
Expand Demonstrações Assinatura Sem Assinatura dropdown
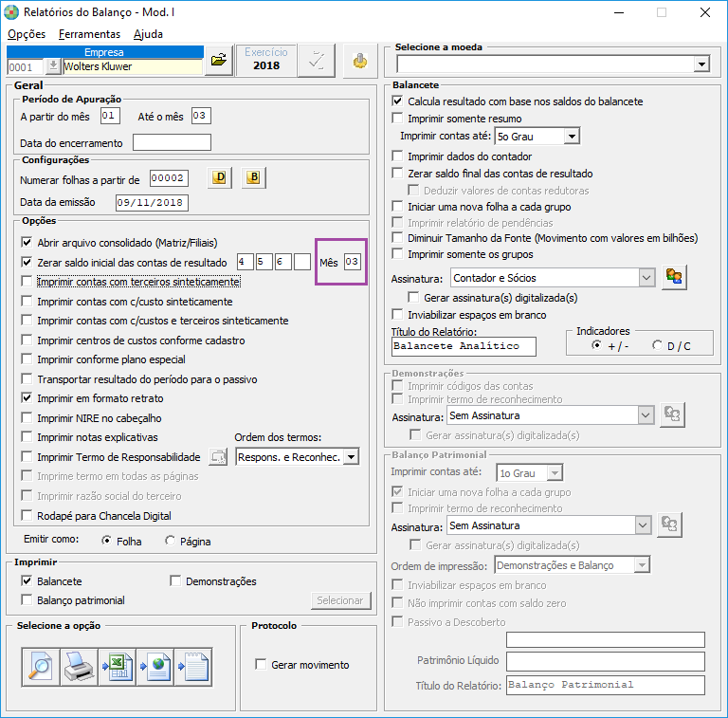(646, 415)
